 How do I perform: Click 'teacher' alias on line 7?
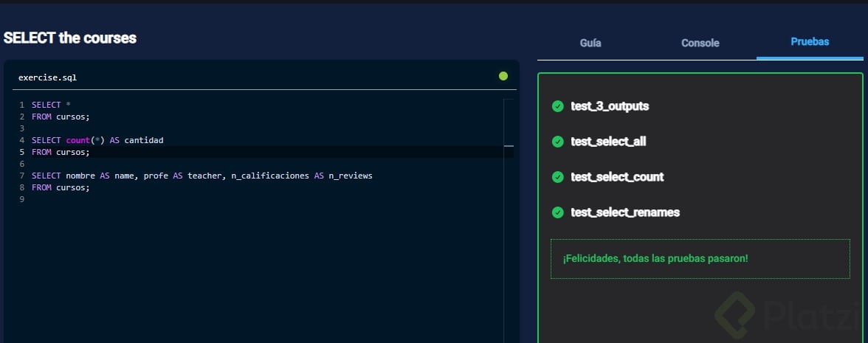point(205,176)
